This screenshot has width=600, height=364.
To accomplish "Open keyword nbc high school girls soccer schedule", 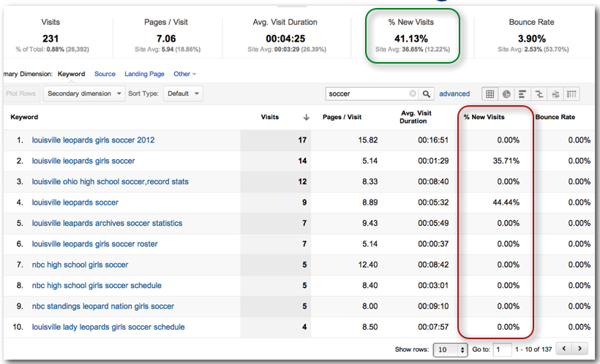I will click(x=97, y=285).
